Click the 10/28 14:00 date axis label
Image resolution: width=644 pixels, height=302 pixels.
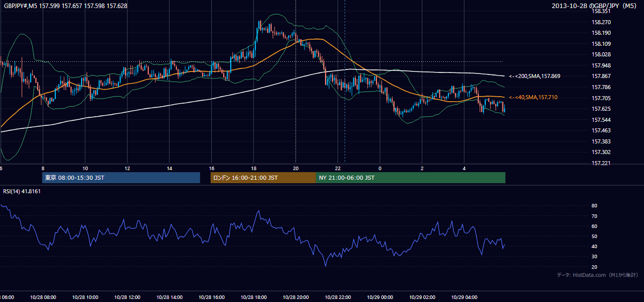[169, 297]
